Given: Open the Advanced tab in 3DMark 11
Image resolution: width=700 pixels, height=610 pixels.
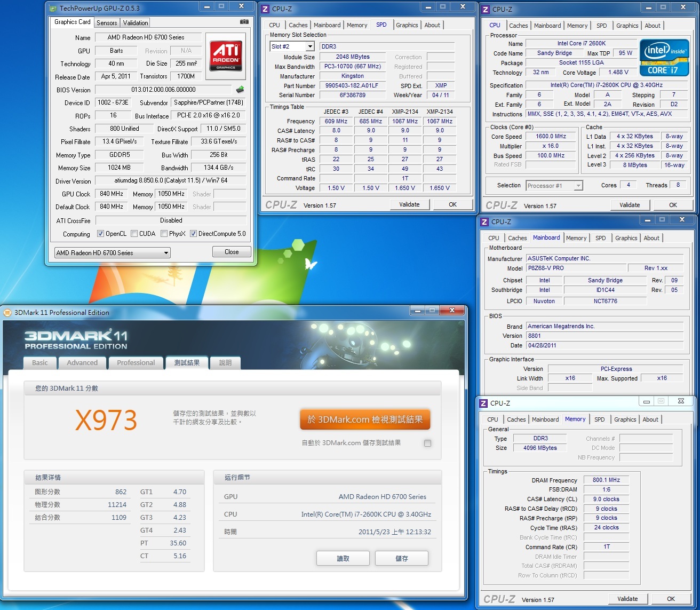Looking at the screenshot, I should coord(82,363).
